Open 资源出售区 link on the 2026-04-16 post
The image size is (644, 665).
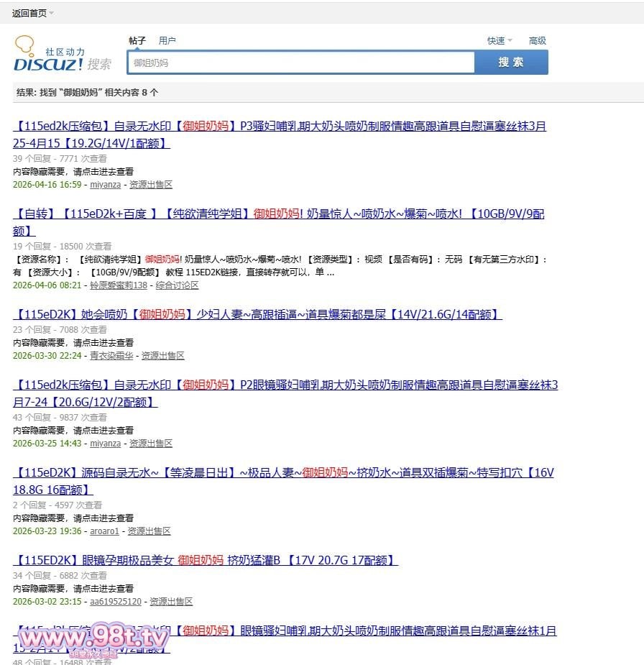[x=151, y=185]
